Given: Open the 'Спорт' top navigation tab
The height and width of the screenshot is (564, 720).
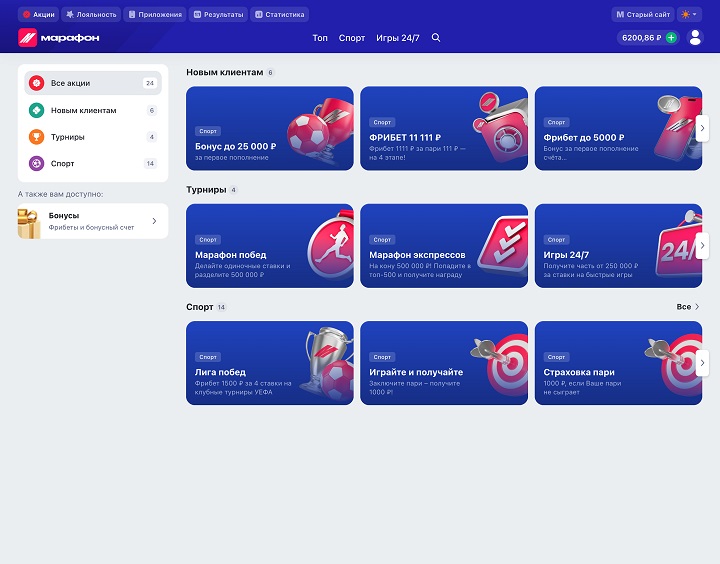Looking at the screenshot, I should 352,38.
